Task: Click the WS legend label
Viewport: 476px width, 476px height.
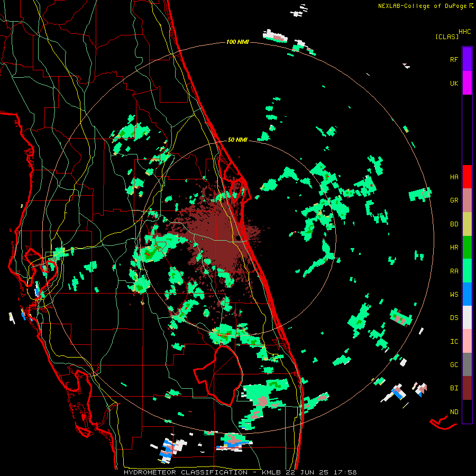Action: point(454,295)
